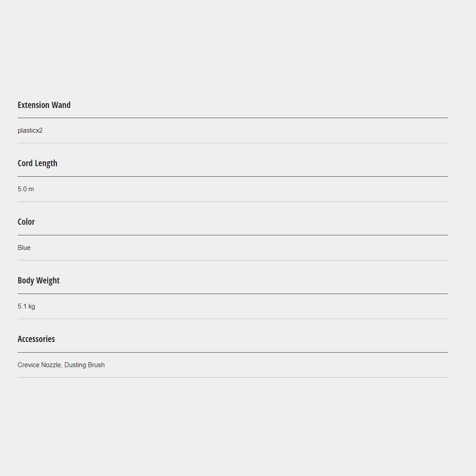476x476 pixels.
Task: Click the light divider below Blue
Action: (233, 260)
